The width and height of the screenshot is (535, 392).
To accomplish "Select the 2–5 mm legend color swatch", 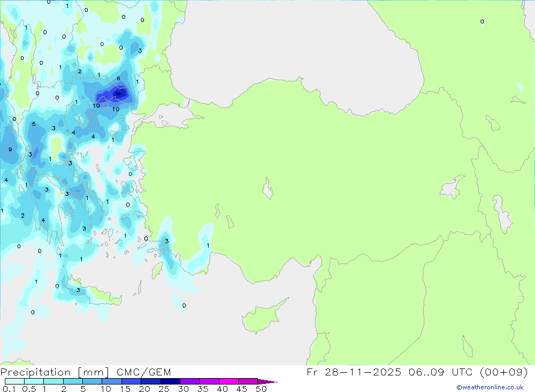I will (73, 381).
